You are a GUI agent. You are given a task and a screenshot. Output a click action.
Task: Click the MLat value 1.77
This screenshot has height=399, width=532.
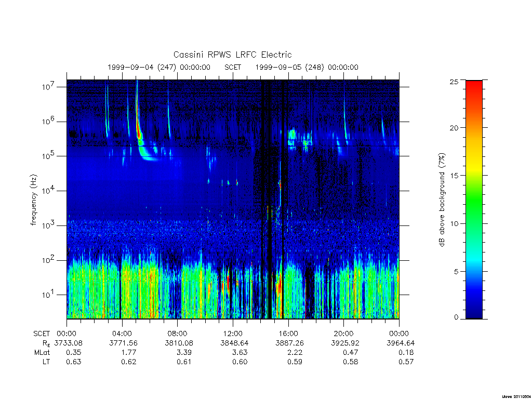(x=129, y=353)
